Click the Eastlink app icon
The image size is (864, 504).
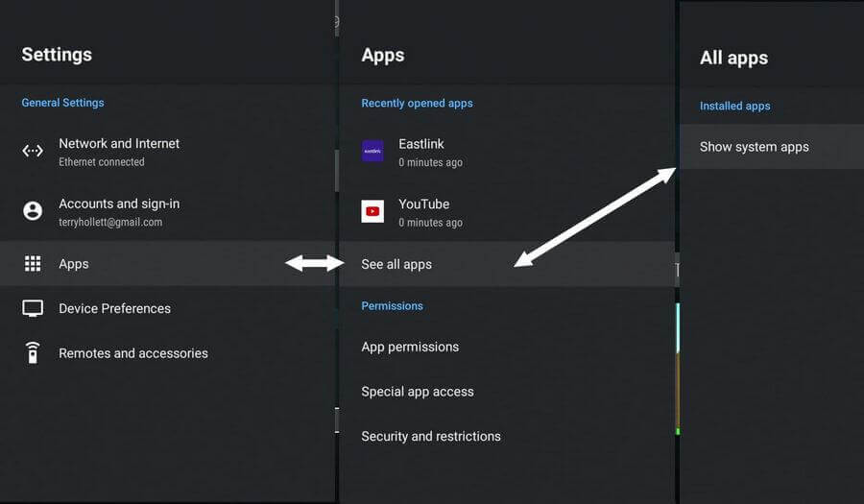click(372, 151)
